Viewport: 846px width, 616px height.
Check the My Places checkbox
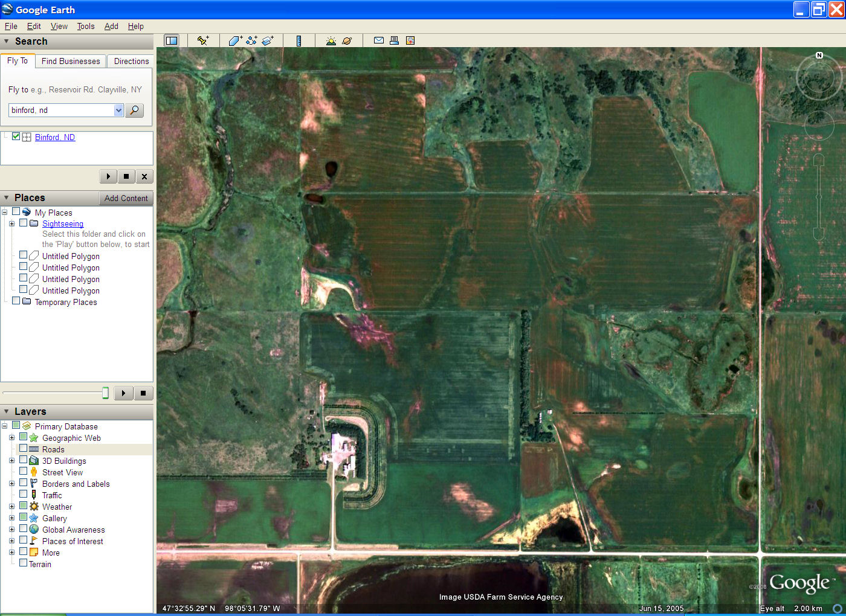(x=16, y=212)
